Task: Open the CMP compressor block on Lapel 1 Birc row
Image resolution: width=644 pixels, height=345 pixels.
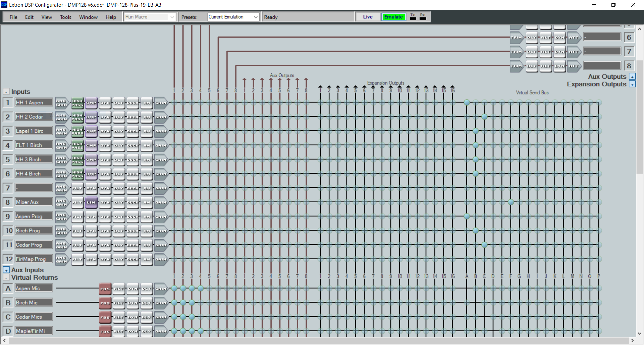Action: pos(91,131)
